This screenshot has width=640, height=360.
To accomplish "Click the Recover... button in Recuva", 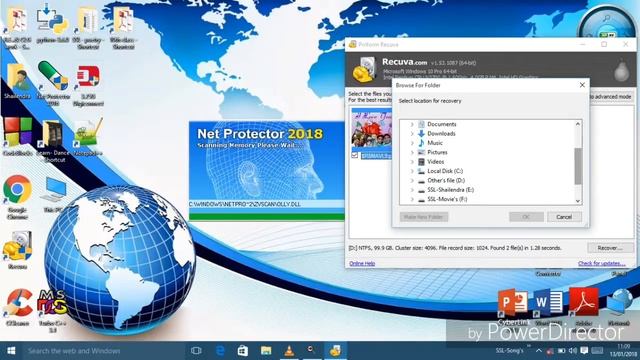I will pyautogui.click(x=609, y=248).
